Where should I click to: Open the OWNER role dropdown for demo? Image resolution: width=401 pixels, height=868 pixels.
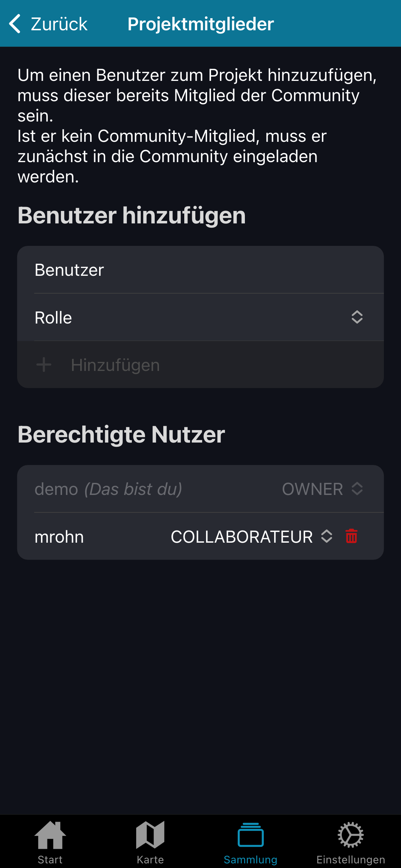tap(322, 489)
